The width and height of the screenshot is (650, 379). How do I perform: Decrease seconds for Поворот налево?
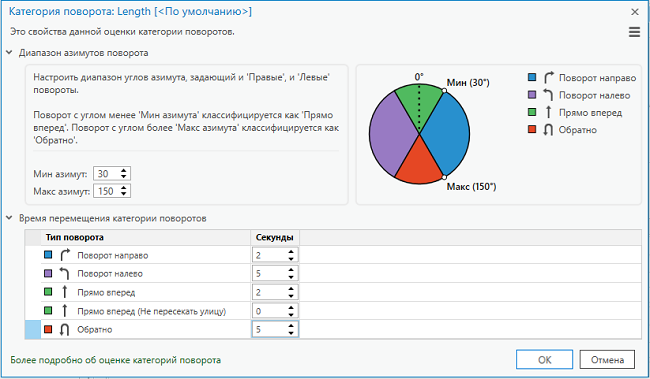(291, 277)
